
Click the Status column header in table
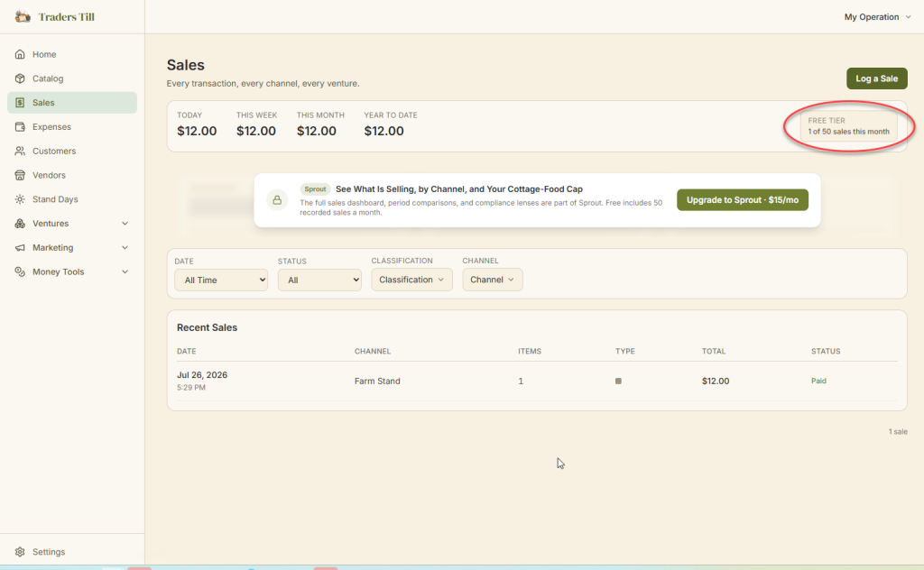click(x=826, y=351)
